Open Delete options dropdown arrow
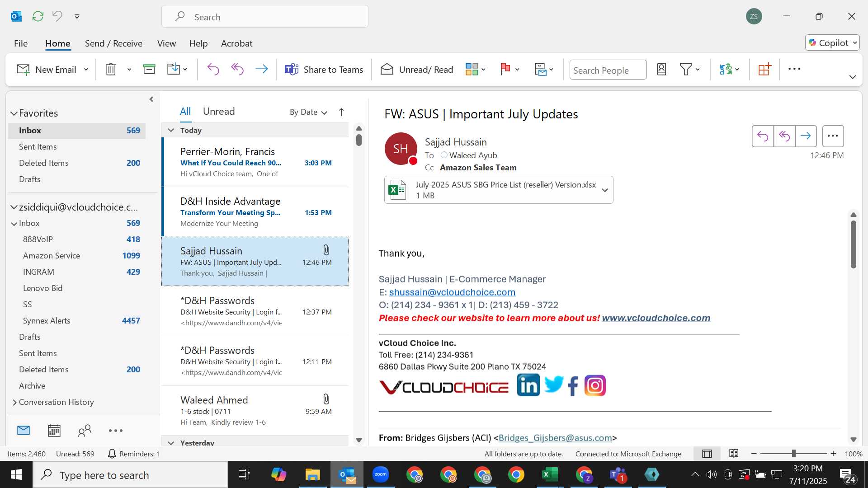Screen dimensions: 868x488 click(x=129, y=70)
